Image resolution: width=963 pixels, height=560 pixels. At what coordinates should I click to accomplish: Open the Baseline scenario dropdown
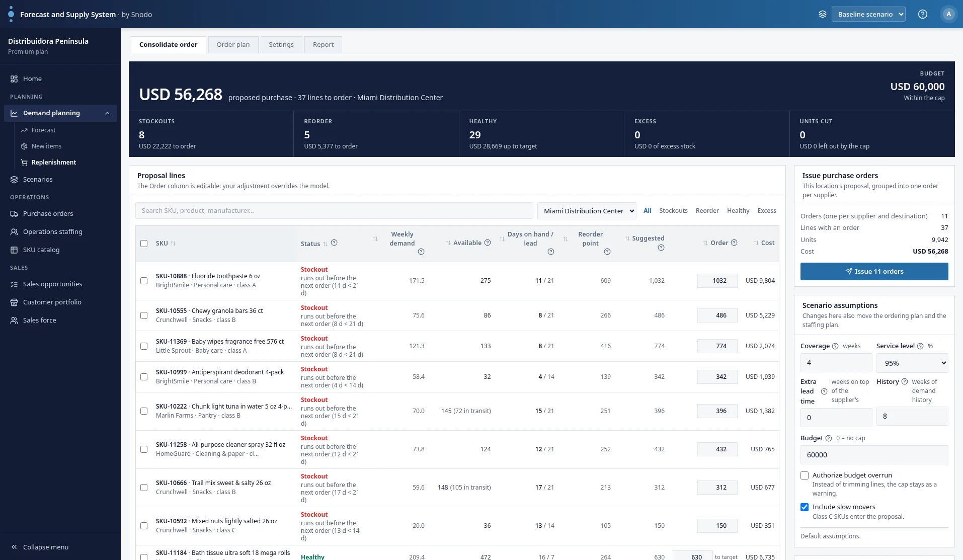tap(868, 14)
